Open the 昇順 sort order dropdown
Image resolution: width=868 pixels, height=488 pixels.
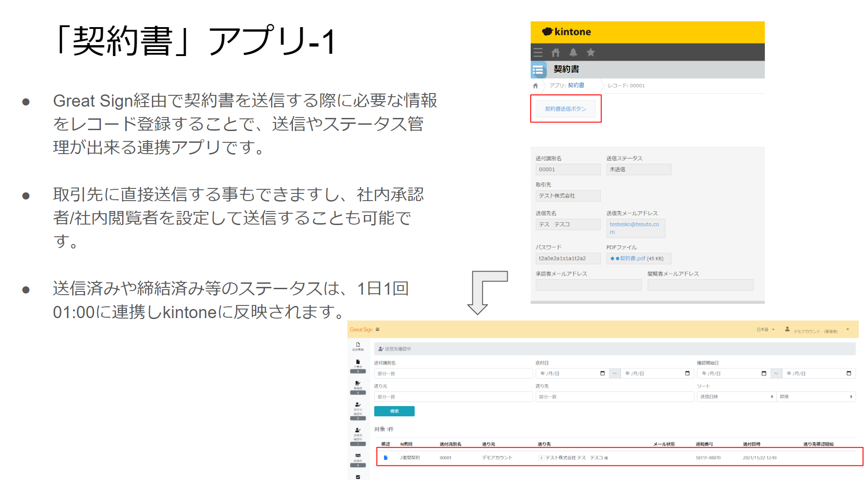(816, 397)
